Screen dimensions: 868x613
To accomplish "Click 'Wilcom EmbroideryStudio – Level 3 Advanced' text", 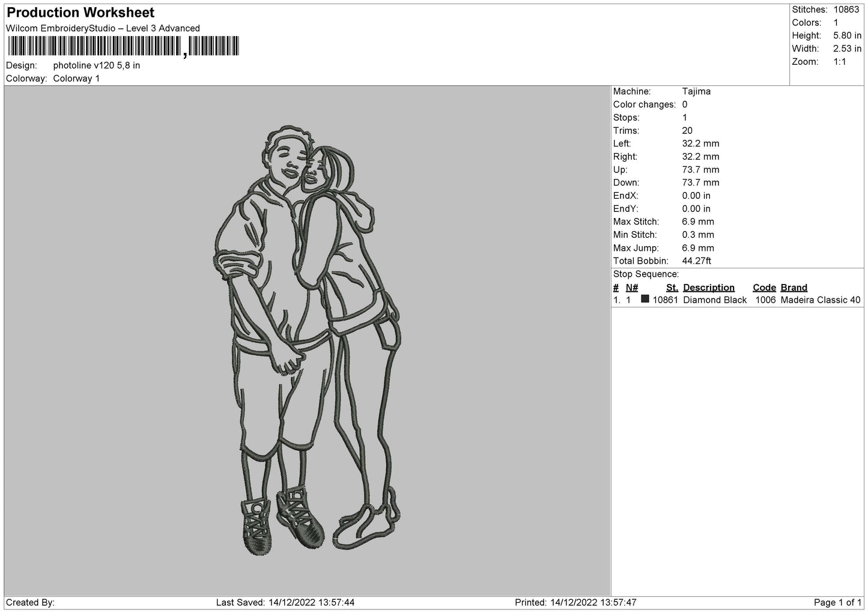I will pos(103,28).
